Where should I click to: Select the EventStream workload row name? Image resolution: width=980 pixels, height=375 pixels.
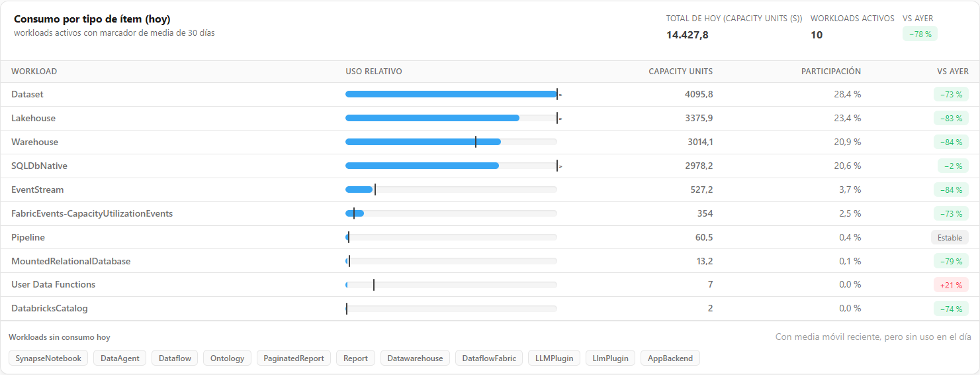38,189
